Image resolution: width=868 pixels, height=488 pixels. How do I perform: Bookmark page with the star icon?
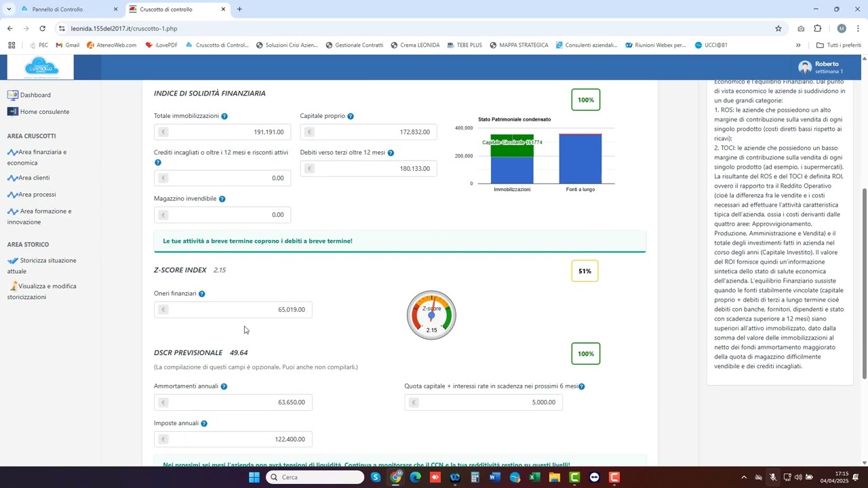point(778,28)
